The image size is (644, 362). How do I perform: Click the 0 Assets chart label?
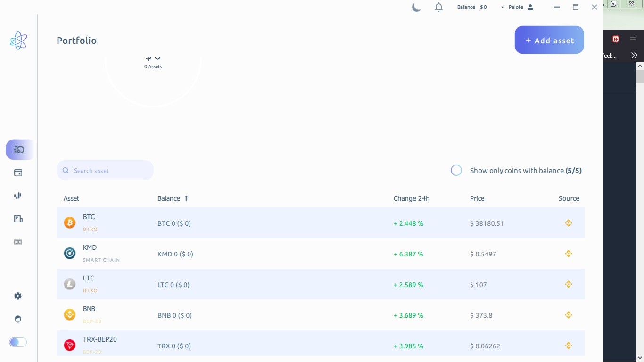click(153, 66)
